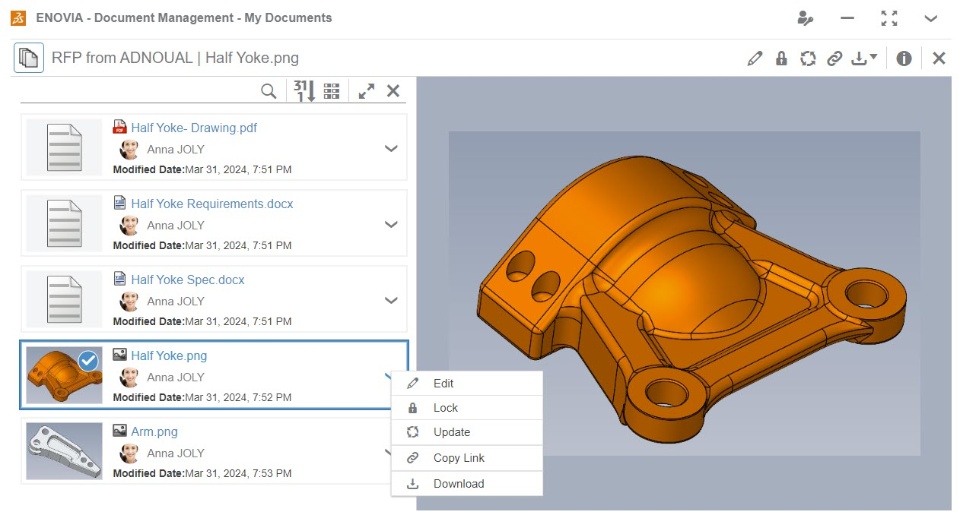
Task: Expand chevron for Half Yoke Spec.docx
Action: [391, 301]
